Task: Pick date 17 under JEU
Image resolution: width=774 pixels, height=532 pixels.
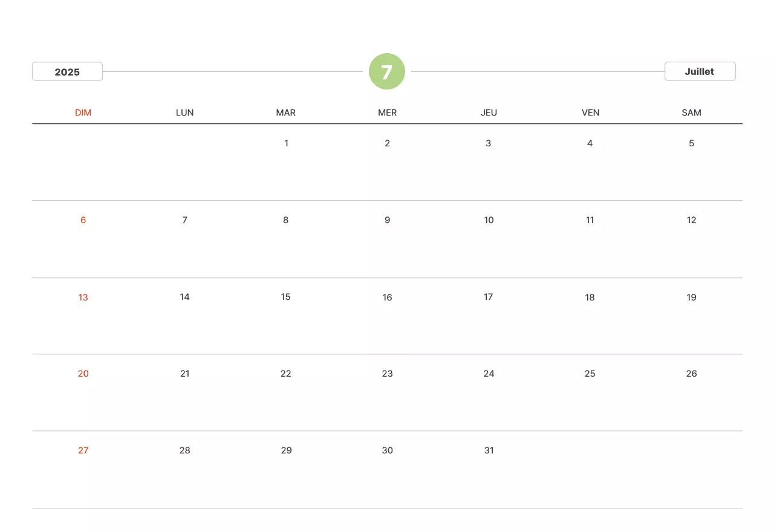Action: click(x=489, y=297)
